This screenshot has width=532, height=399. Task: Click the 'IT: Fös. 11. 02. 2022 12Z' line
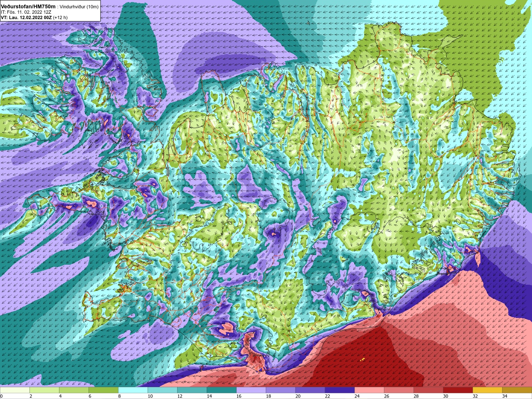click(26, 12)
